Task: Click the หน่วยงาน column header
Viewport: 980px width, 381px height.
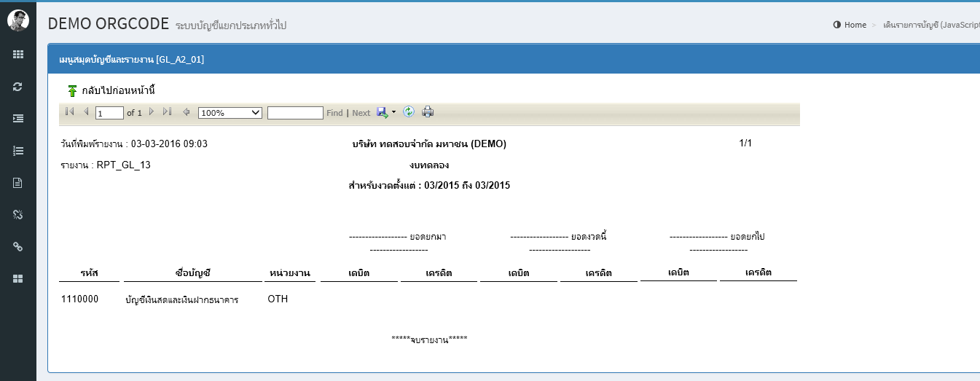Action: pyautogui.click(x=289, y=273)
